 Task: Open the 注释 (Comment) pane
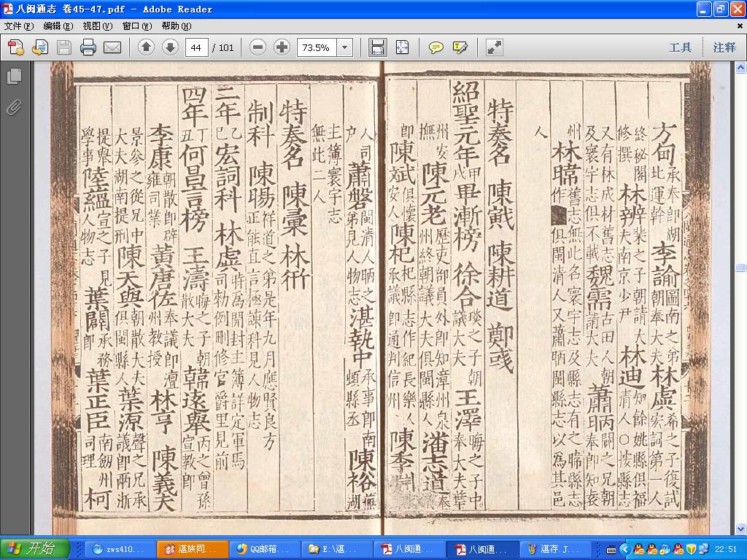(x=724, y=47)
